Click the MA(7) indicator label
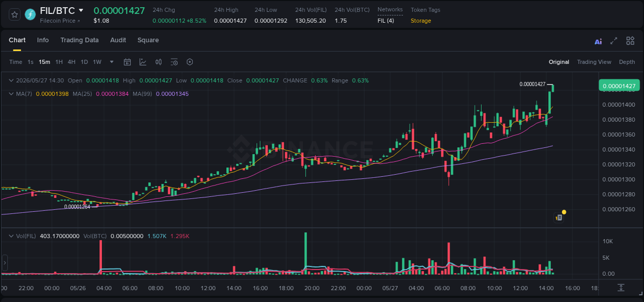Viewport: 644px width, 302px height. [x=24, y=94]
